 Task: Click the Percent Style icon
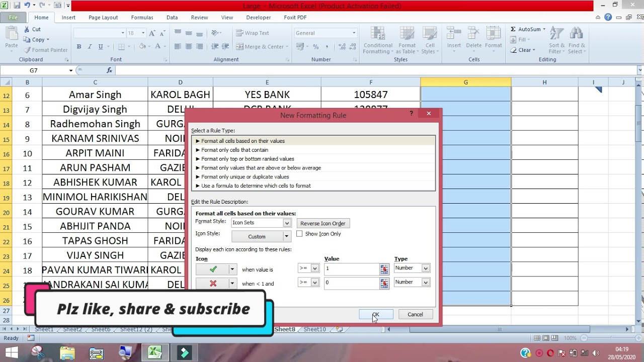[x=315, y=47]
